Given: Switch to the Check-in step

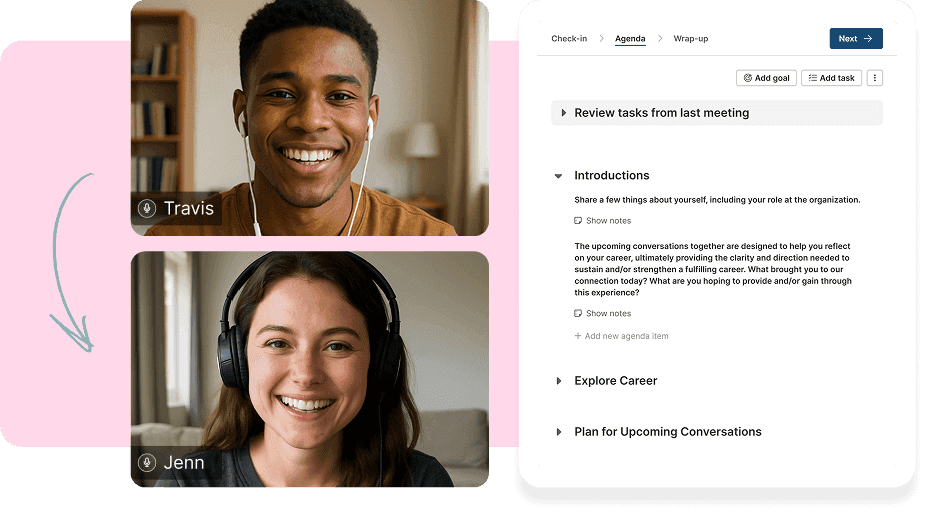Looking at the screenshot, I should click(569, 39).
